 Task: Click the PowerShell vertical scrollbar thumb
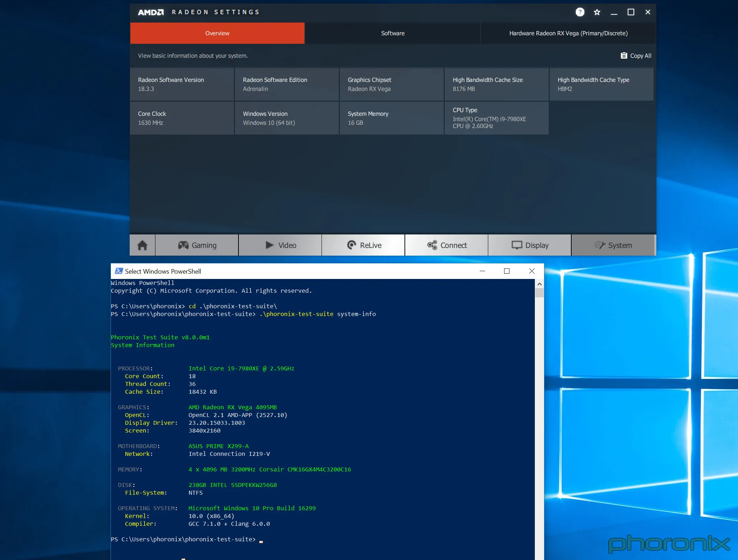[x=539, y=293]
